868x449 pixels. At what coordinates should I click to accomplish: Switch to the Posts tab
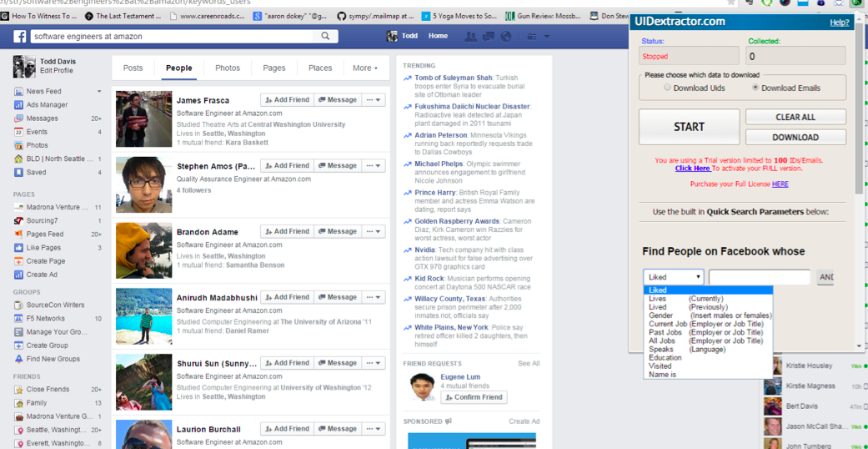point(133,68)
